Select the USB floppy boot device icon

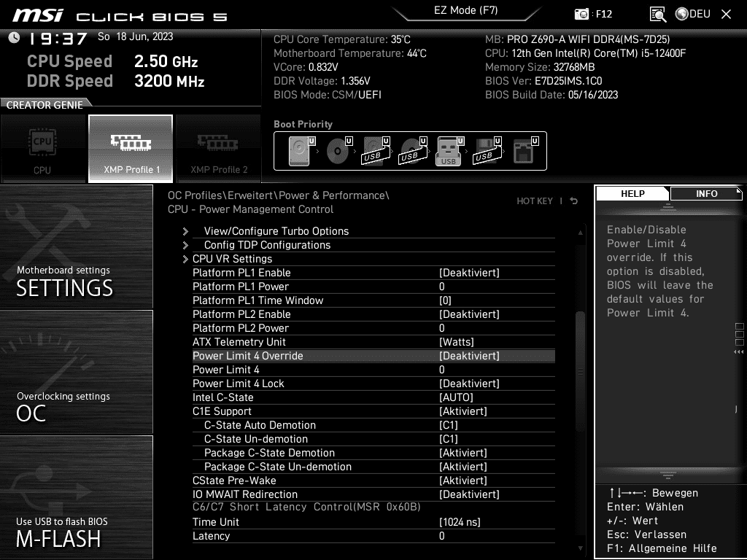point(487,151)
